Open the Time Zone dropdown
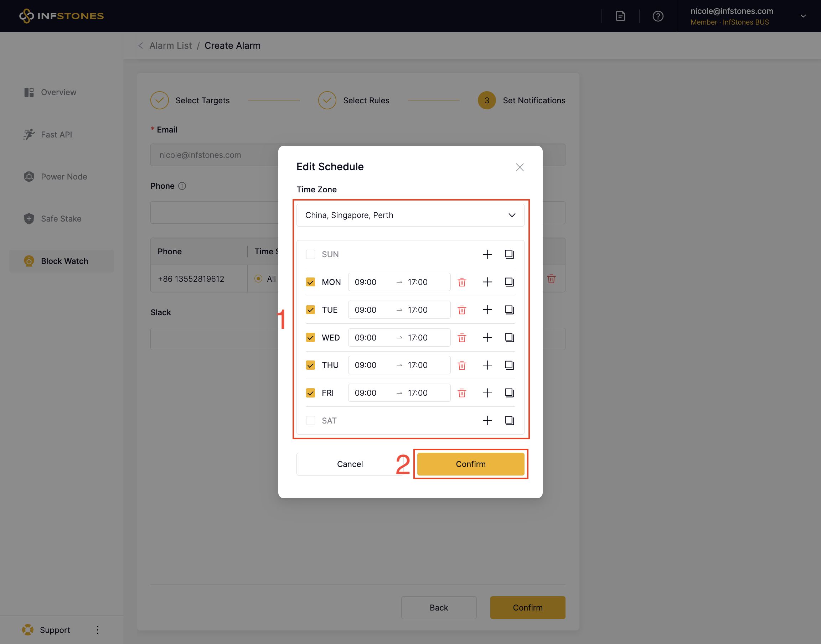The image size is (821, 644). click(410, 215)
